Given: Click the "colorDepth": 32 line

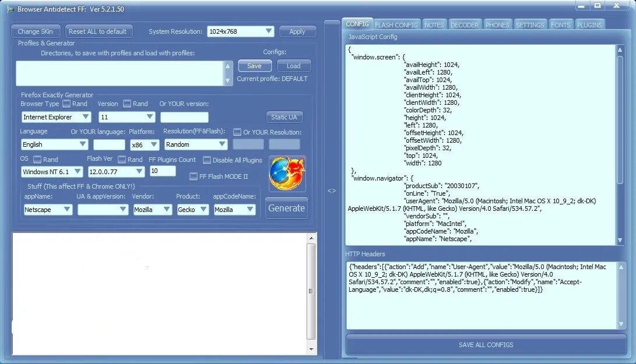Looking at the screenshot, I should (x=428, y=110).
